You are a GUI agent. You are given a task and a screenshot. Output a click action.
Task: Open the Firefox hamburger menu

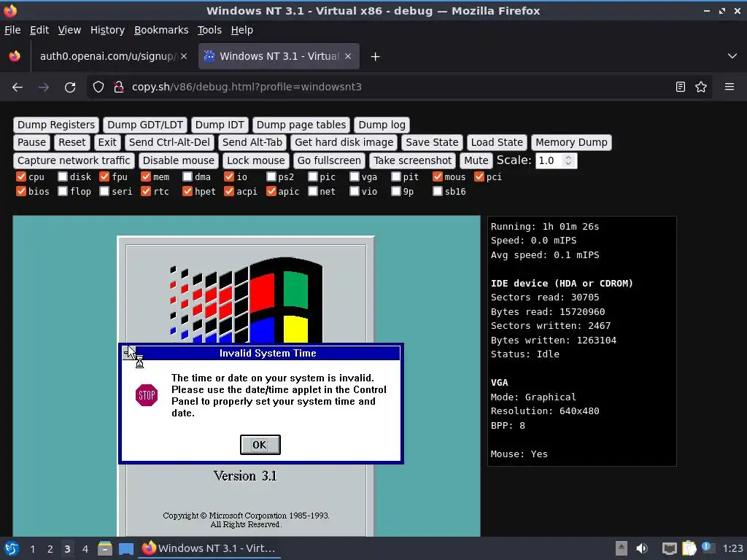pyautogui.click(x=729, y=87)
